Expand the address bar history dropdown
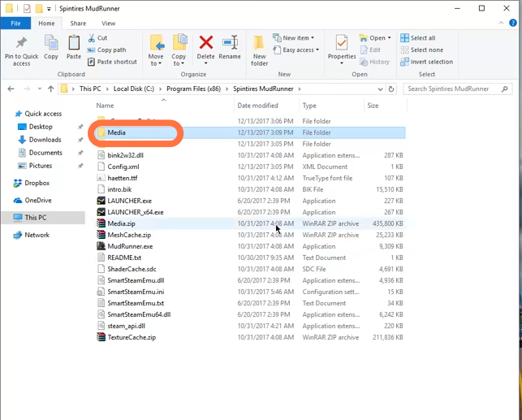The width and height of the screenshot is (522, 420). (380, 89)
